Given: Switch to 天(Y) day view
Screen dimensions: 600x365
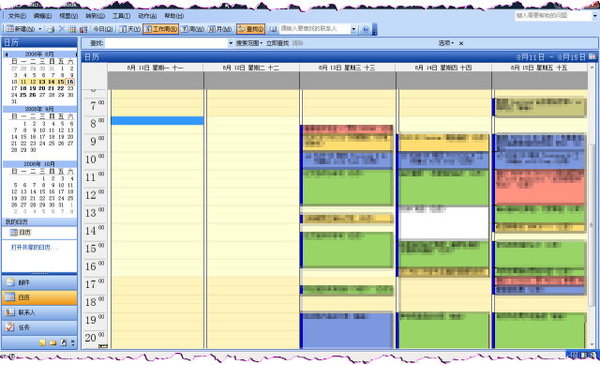Looking at the screenshot, I should 130,29.
